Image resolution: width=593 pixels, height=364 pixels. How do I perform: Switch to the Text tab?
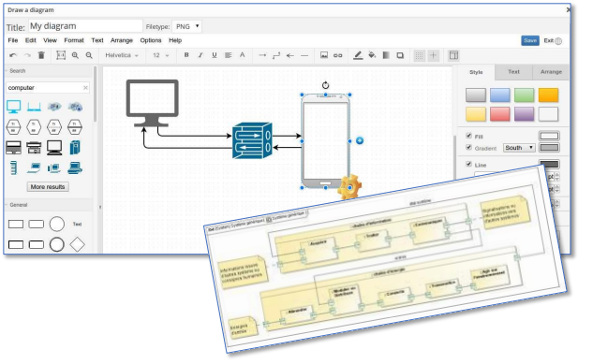pyautogui.click(x=513, y=72)
